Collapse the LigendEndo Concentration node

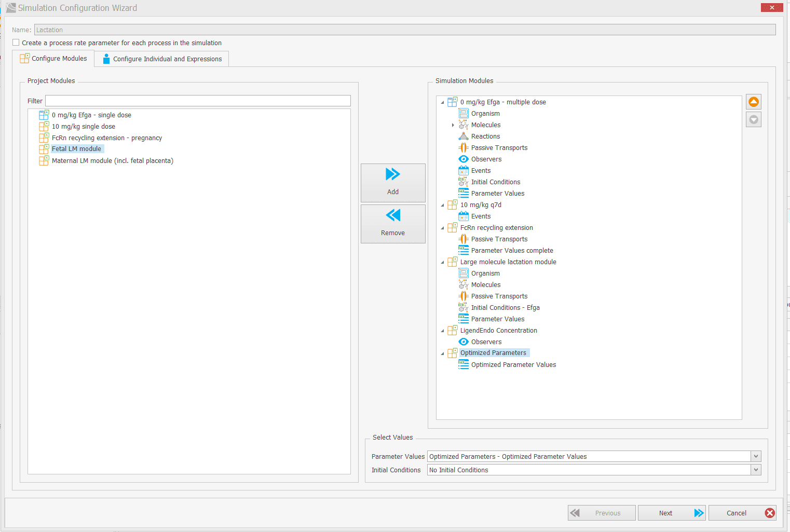coord(443,331)
